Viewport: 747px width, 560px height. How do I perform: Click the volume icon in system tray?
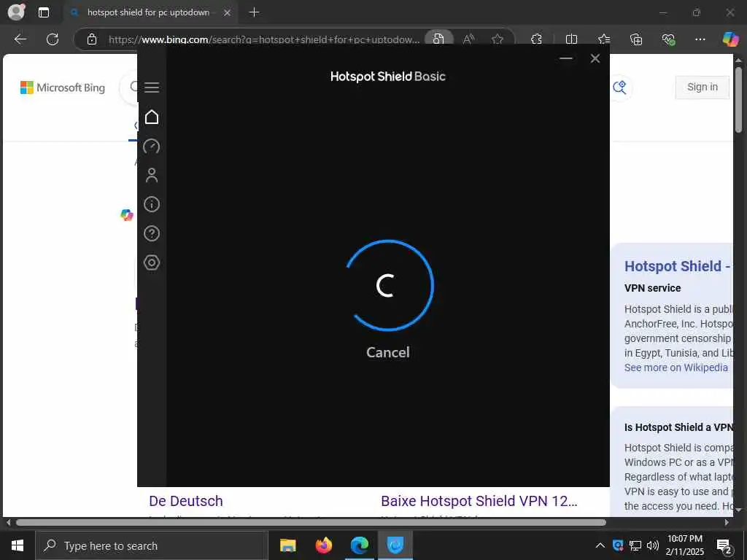pos(653,545)
